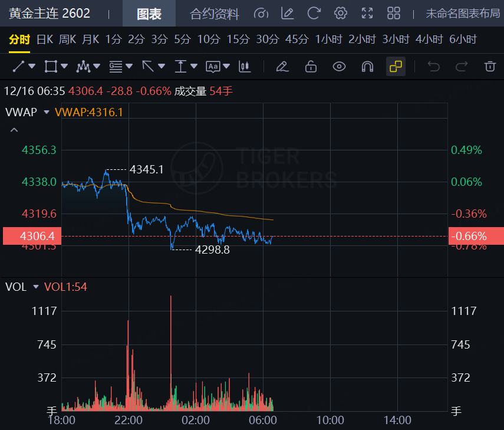Image resolution: width=504 pixels, height=430 pixels.
Task: Toggle the highlighted yellow link-drawings button
Action: (x=396, y=66)
